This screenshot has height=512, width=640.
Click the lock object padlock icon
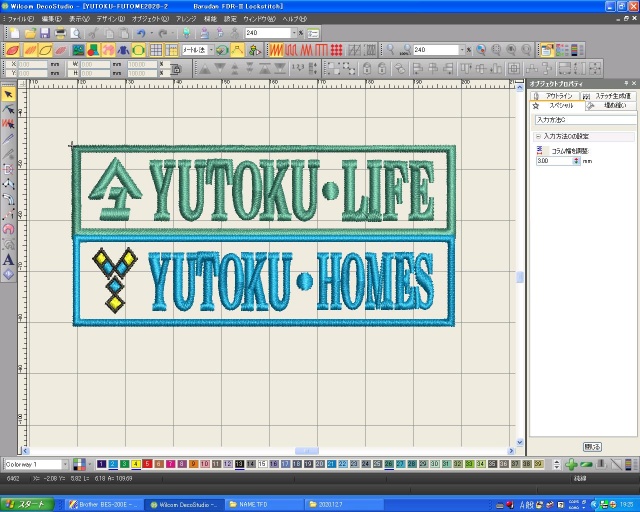click(367, 68)
